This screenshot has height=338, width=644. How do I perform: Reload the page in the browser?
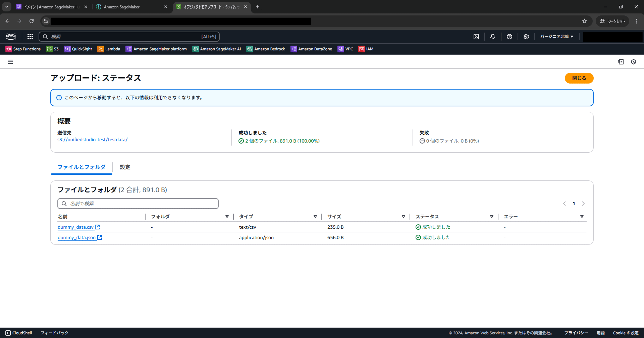pos(31,21)
